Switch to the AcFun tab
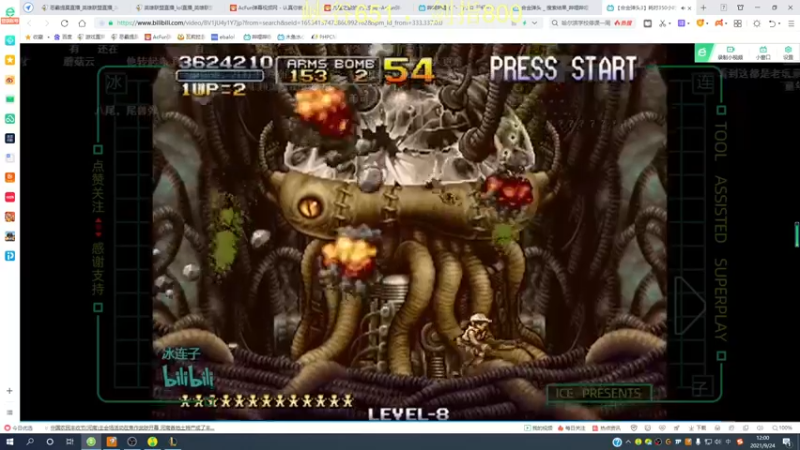 pyautogui.click(x=270, y=8)
